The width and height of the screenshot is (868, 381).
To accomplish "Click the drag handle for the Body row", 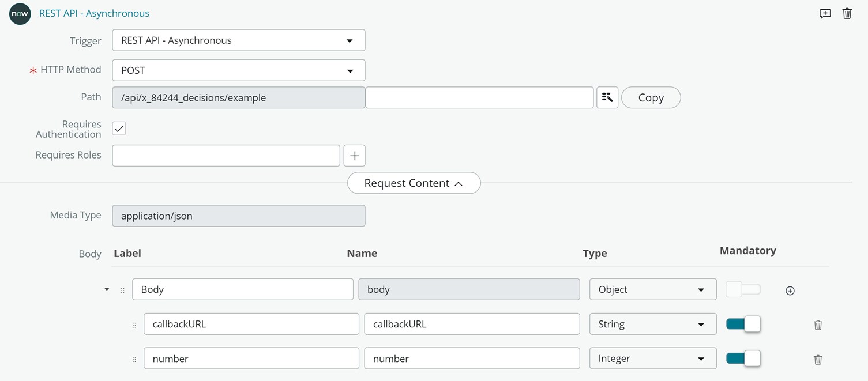I will click(x=122, y=291).
